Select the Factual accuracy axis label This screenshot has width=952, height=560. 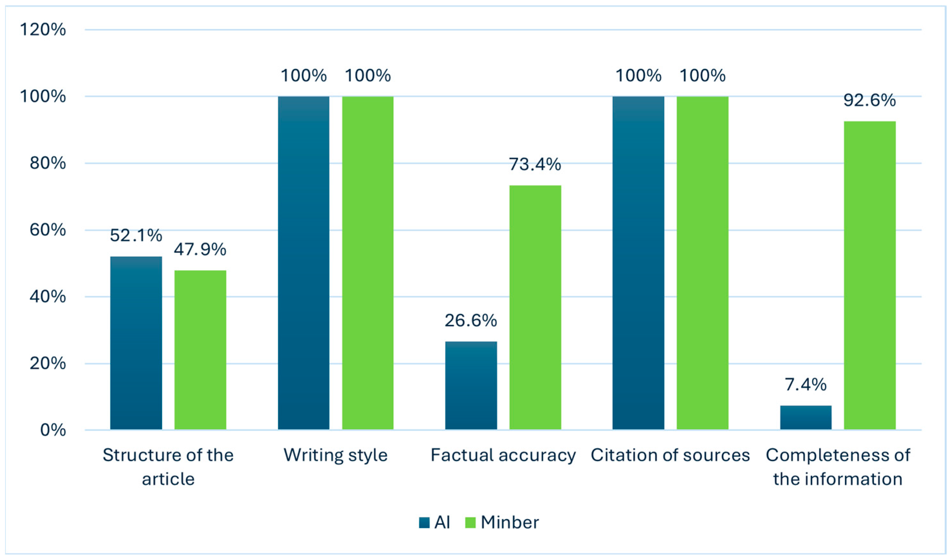tap(503, 455)
